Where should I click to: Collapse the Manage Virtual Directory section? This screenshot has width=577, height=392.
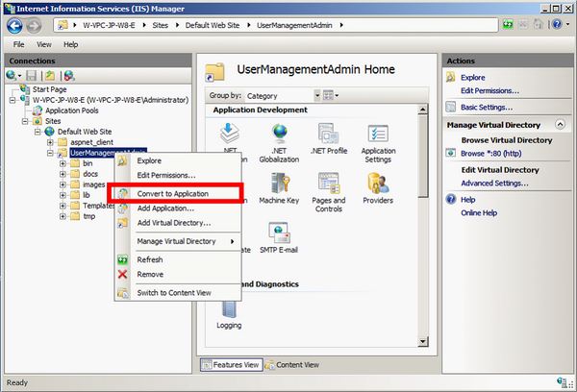[560, 125]
